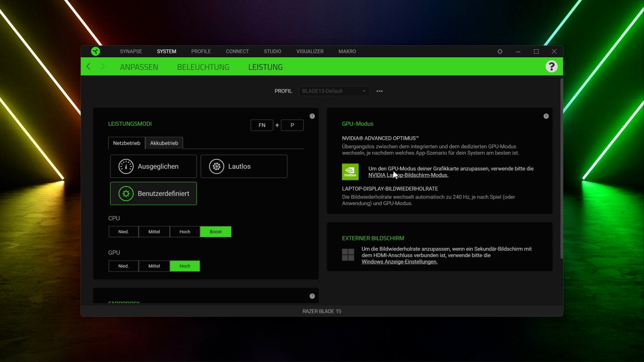
Task: Switch to the Netzbetrieb tab
Action: [x=126, y=143]
